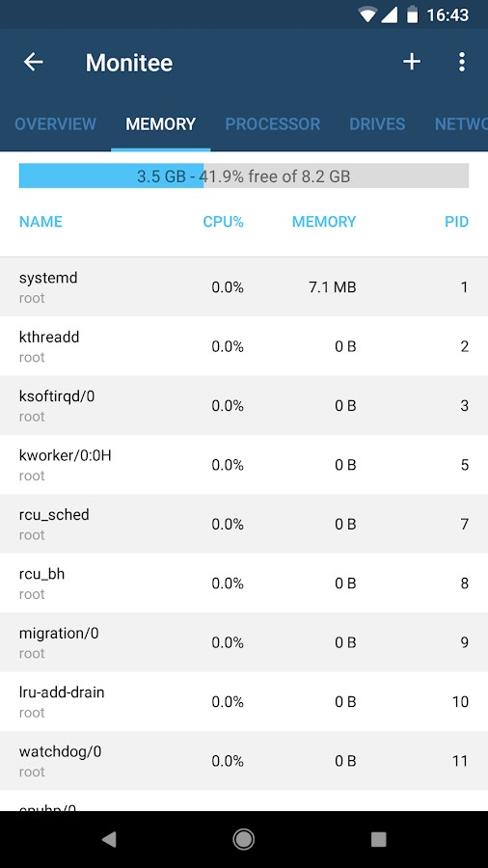Sort by PID column header
This screenshot has width=488, height=868.
click(457, 222)
